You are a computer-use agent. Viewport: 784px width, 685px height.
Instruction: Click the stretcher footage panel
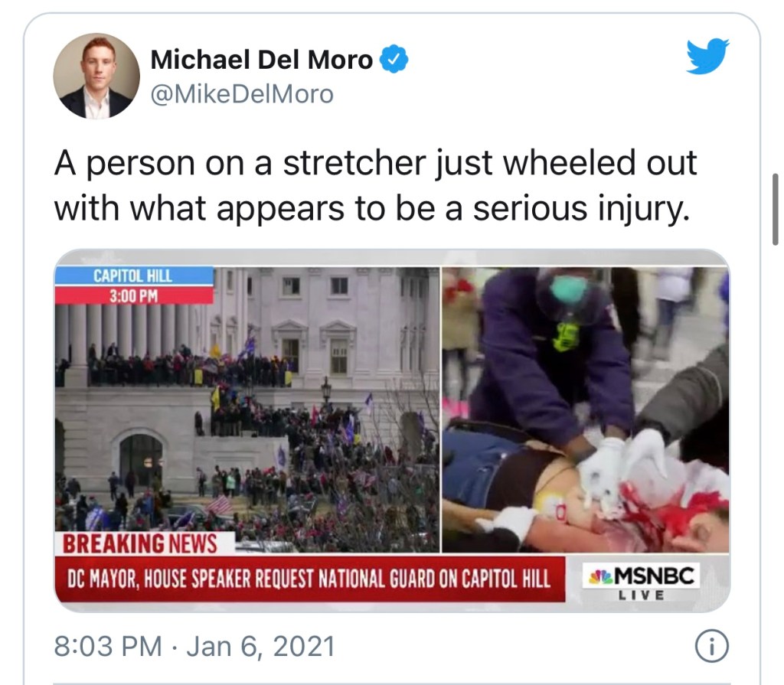(586, 410)
